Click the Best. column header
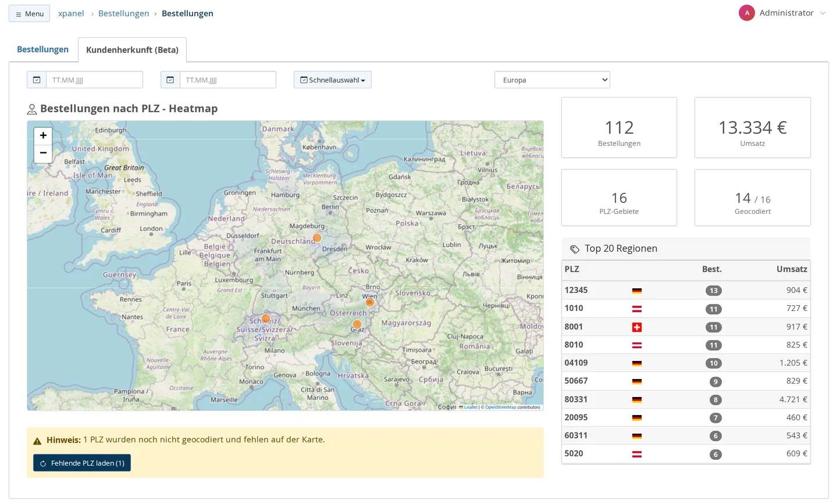 coord(712,269)
